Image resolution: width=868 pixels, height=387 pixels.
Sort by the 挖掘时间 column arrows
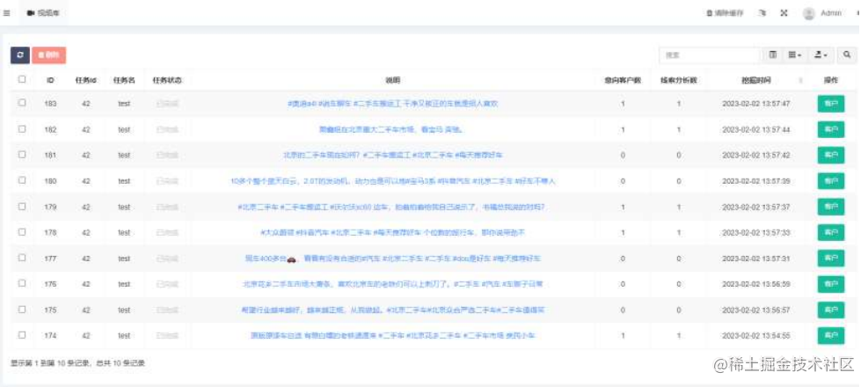point(800,80)
